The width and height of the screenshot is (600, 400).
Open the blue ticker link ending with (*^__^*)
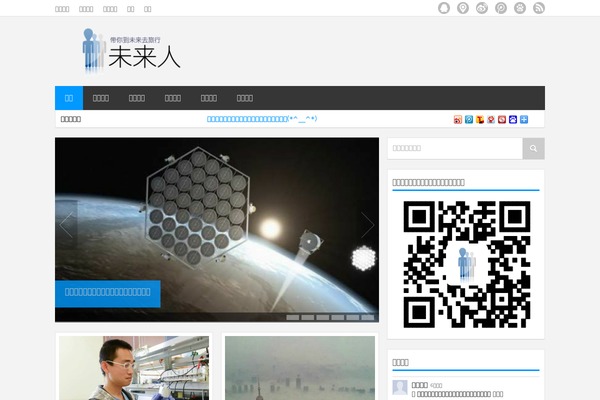point(262,119)
